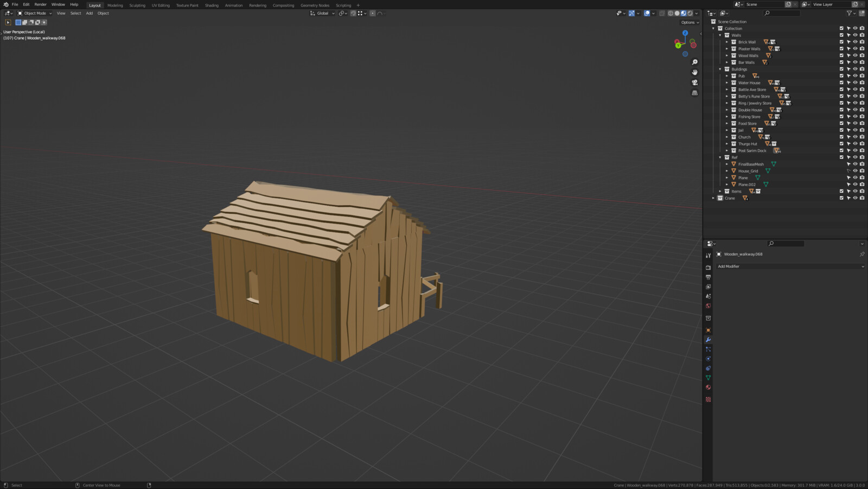Viewport: 868px width, 489px height.
Task: Open the Object Data mesh properties tab
Action: (x=708, y=378)
